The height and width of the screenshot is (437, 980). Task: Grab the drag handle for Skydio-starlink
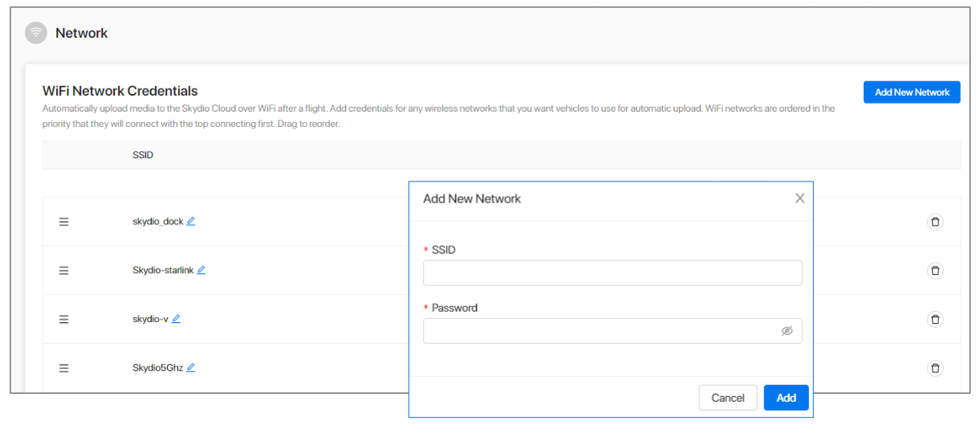[x=63, y=271]
